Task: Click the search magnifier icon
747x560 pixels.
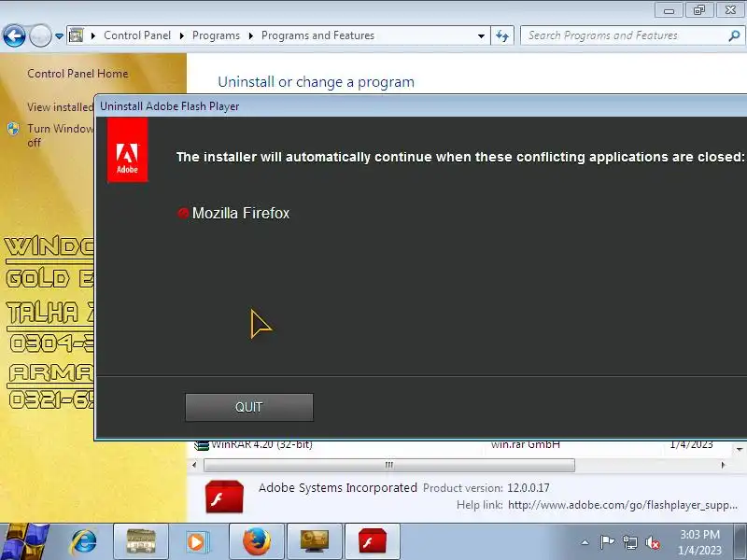Action: 734,35
